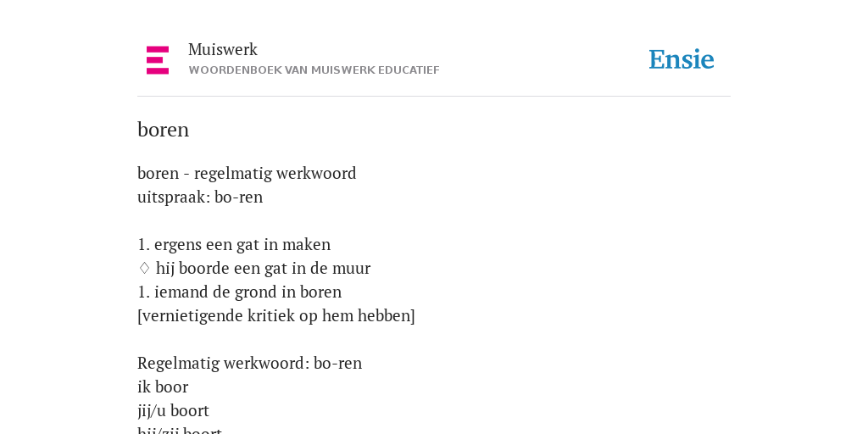The width and height of the screenshot is (868, 434).
Task: Click the horizontal divider below the header
Action: coord(434,97)
